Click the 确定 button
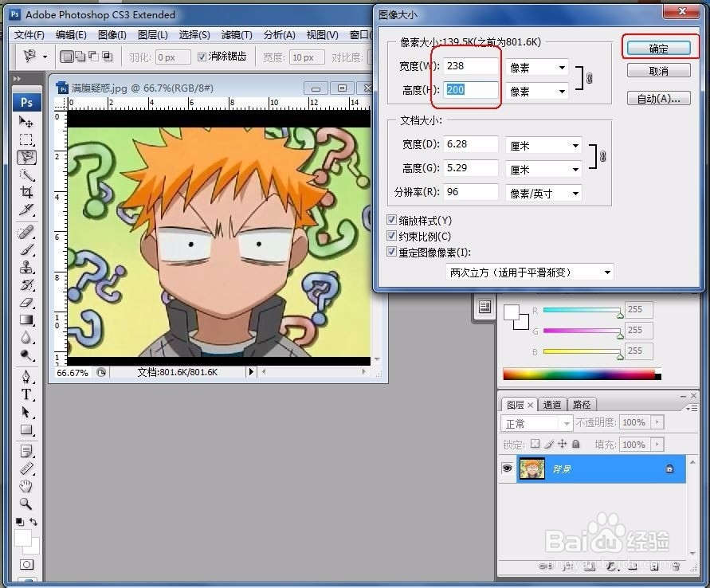The image size is (710, 588). click(x=659, y=48)
